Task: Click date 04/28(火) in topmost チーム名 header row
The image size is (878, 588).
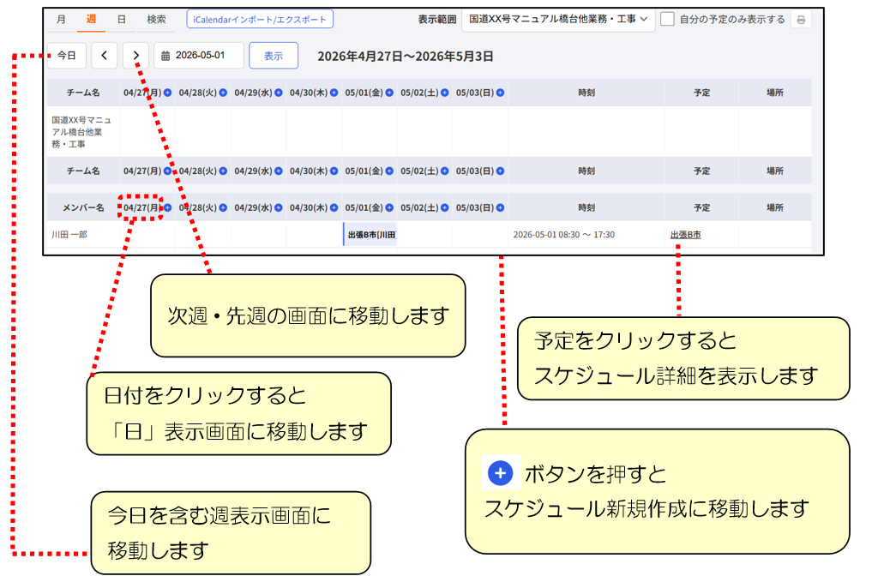Action: click(x=198, y=93)
